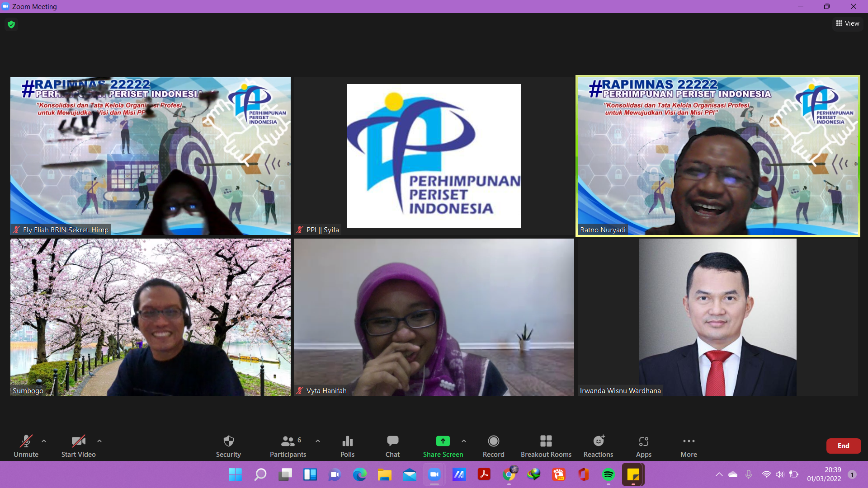Viewport: 868px width, 488px height.
Task: Open the yellow Sticky Notes taskbar icon
Action: point(633,474)
